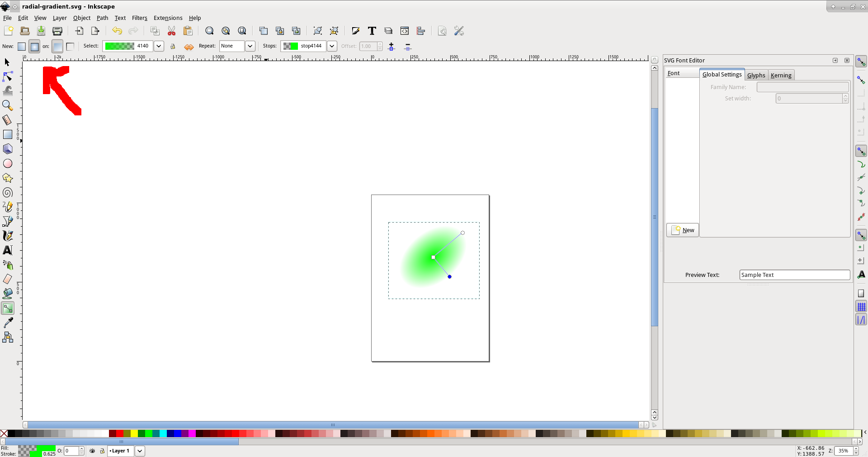Image resolution: width=868 pixels, height=457 pixels.
Task: Open the Layer menu
Action: click(60, 18)
